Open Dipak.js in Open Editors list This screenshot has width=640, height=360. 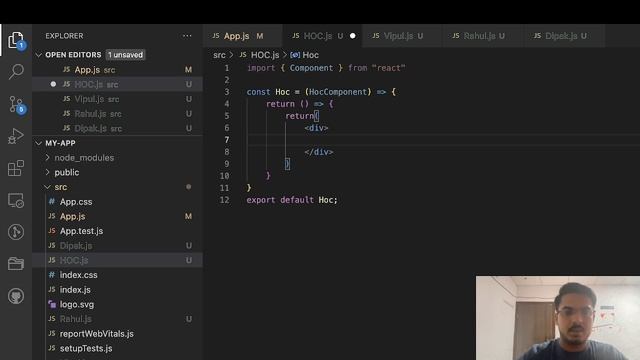[118, 129]
